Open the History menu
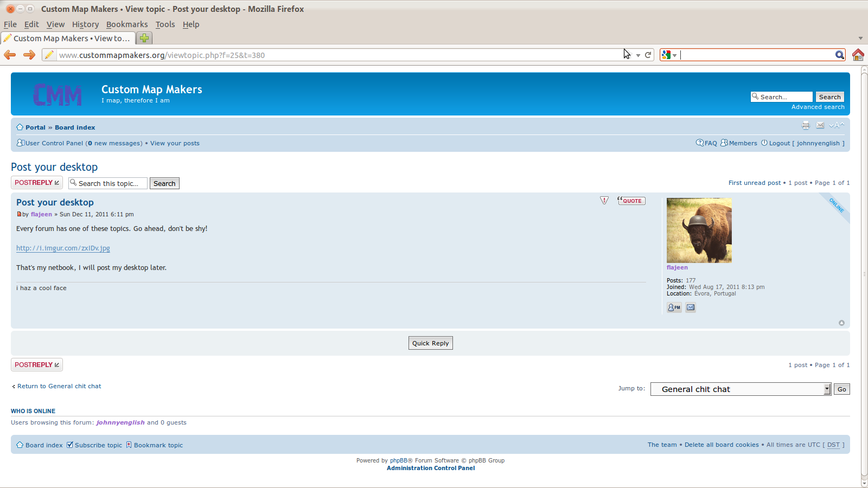 point(85,24)
